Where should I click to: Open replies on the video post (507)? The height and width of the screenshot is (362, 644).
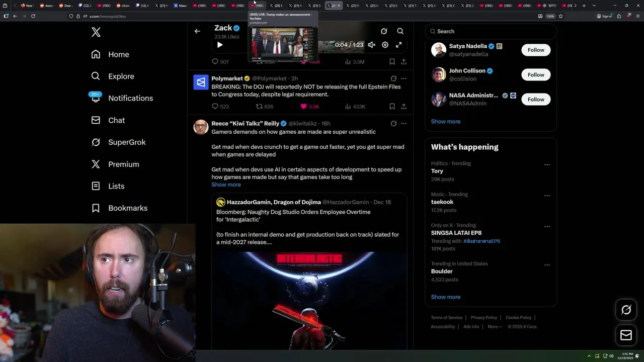click(x=220, y=62)
